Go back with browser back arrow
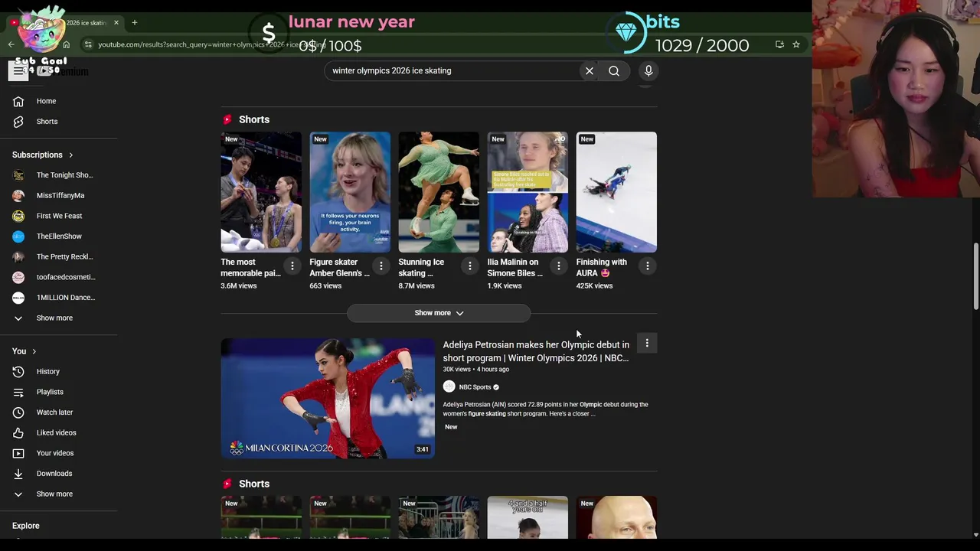The height and width of the screenshot is (551, 980). click(11, 44)
